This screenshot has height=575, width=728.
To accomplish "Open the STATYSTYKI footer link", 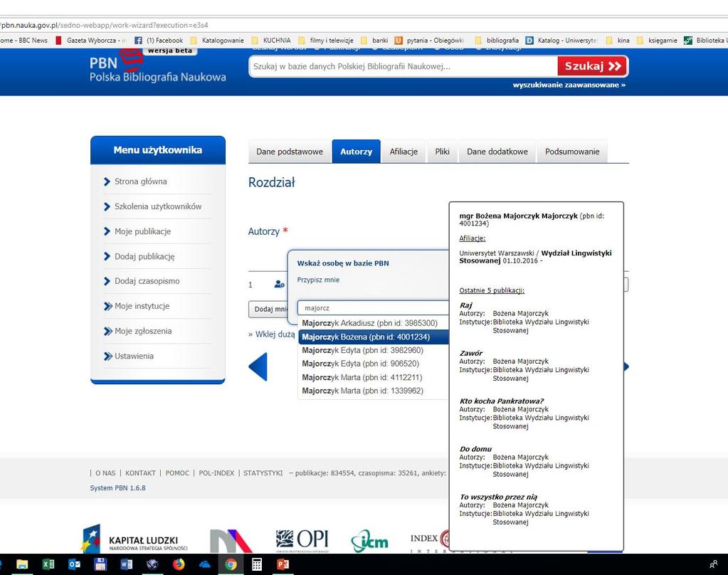I will [263, 473].
